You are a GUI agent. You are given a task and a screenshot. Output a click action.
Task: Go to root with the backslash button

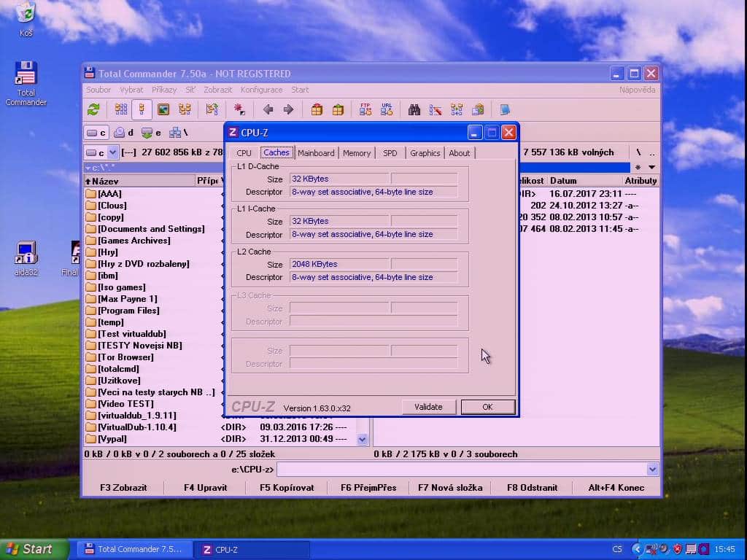(x=638, y=152)
